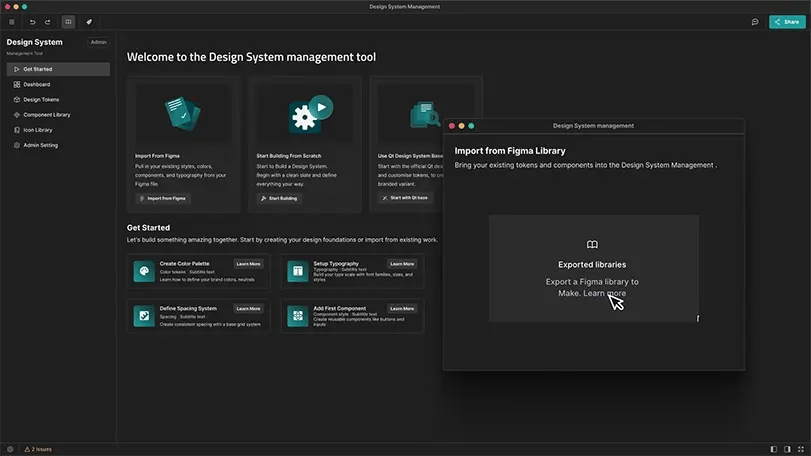Click the Qt Design System base illustration
The image size is (811, 456).
pyautogui.click(x=425, y=115)
